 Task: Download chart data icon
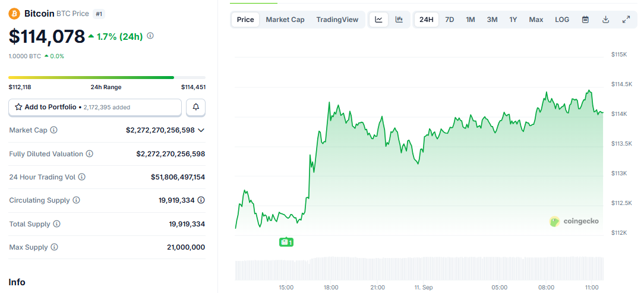pyautogui.click(x=605, y=19)
